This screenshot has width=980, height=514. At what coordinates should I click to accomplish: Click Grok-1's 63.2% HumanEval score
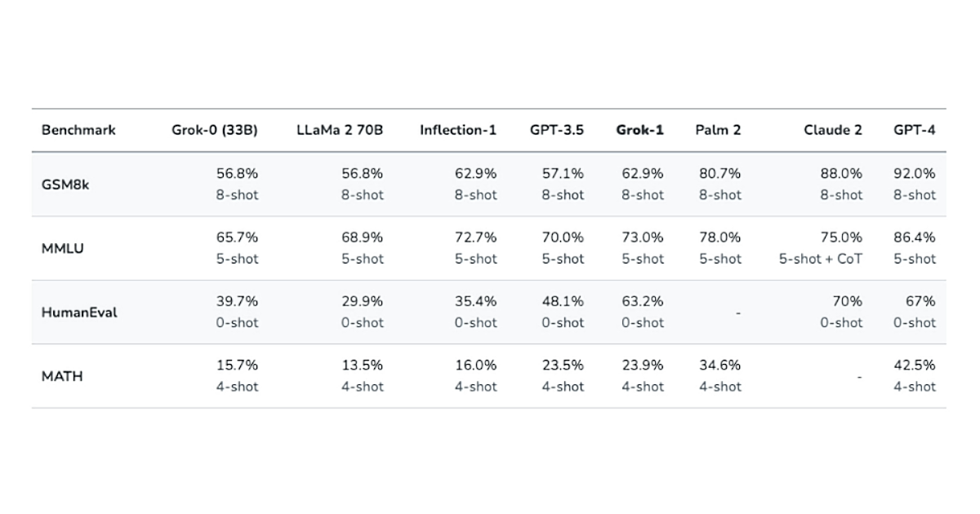coord(643,301)
